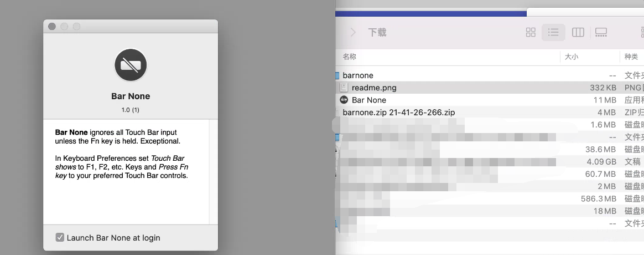Click the scrollbar track in Bar None window
The width and height of the screenshot is (644, 255).
click(x=213, y=172)
